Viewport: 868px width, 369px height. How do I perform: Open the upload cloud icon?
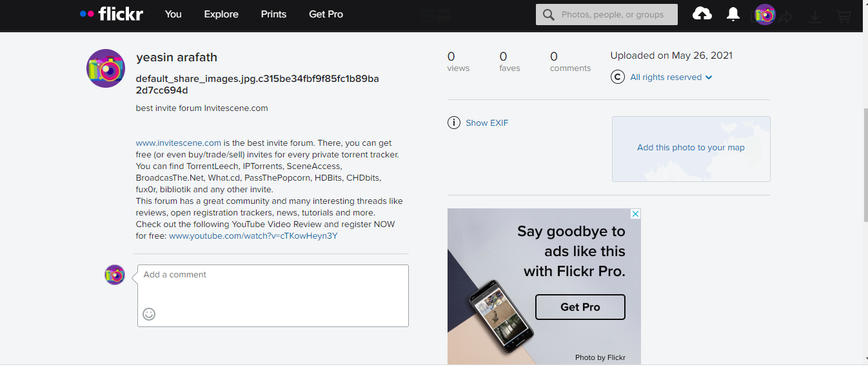coord(702,14)
